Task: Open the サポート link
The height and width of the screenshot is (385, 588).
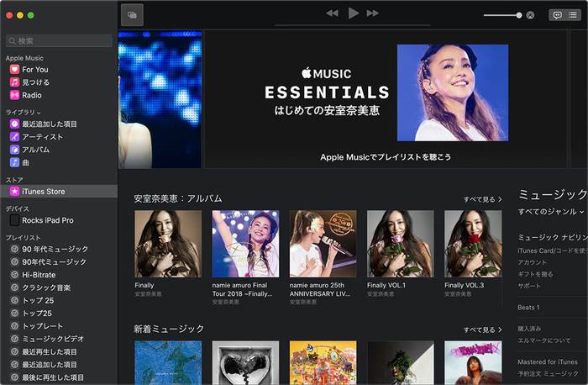Action: pyautogui.click(x=529, y=286)
